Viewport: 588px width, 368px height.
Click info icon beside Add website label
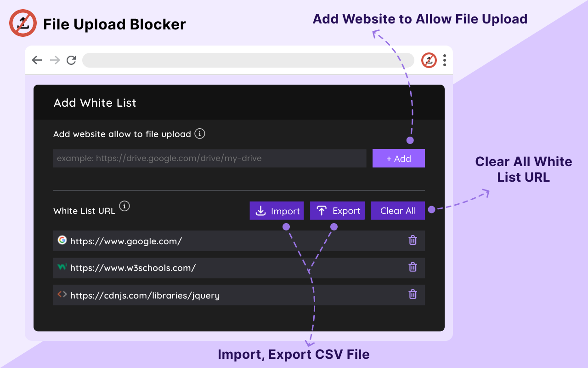199,134
